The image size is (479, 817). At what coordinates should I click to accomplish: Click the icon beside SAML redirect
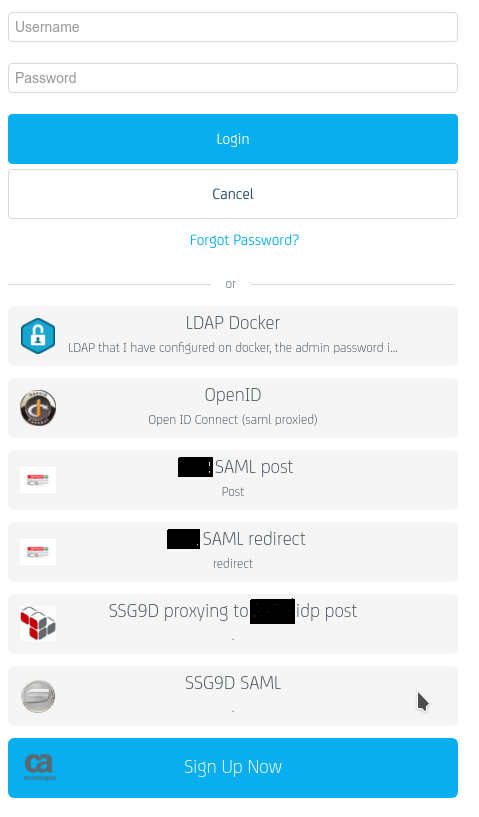(38, 552)
